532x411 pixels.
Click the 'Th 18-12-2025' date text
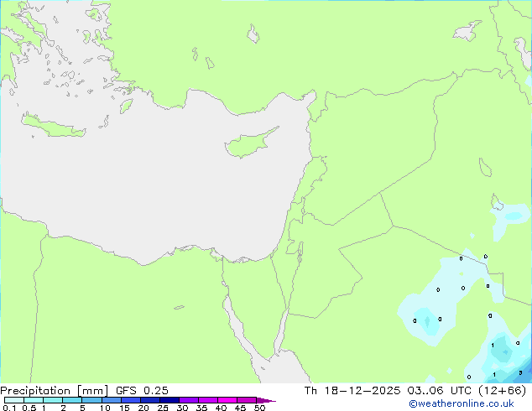click(x=352, y=391)
